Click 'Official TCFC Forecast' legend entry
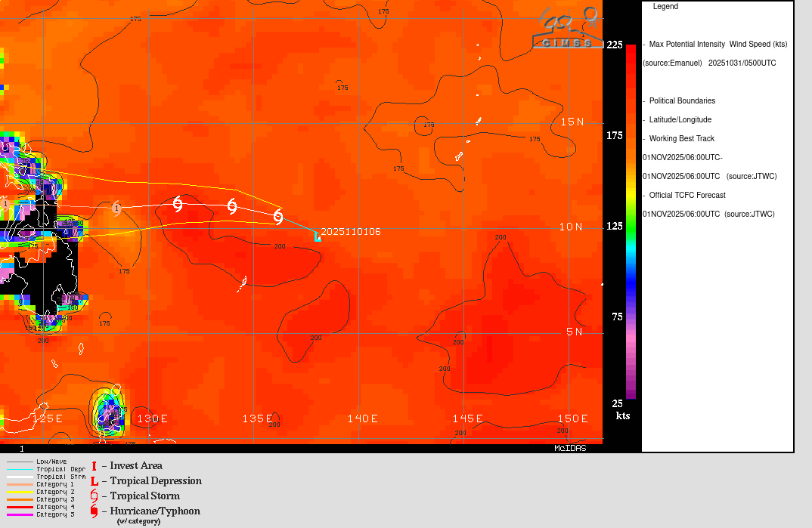812x528 pixels. pos(686,196)
